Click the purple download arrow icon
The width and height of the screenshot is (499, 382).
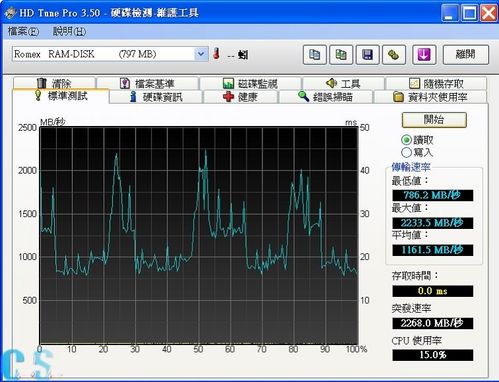(x=424, y=54)
